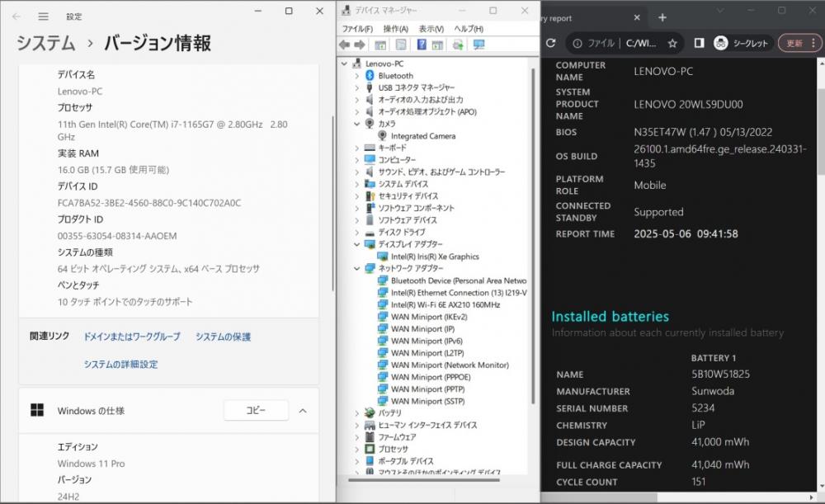The width and height of the screenshot is (825, 504).
Task: Click the Device Manager horizontal scrollbar
Action: coord(424,480)
